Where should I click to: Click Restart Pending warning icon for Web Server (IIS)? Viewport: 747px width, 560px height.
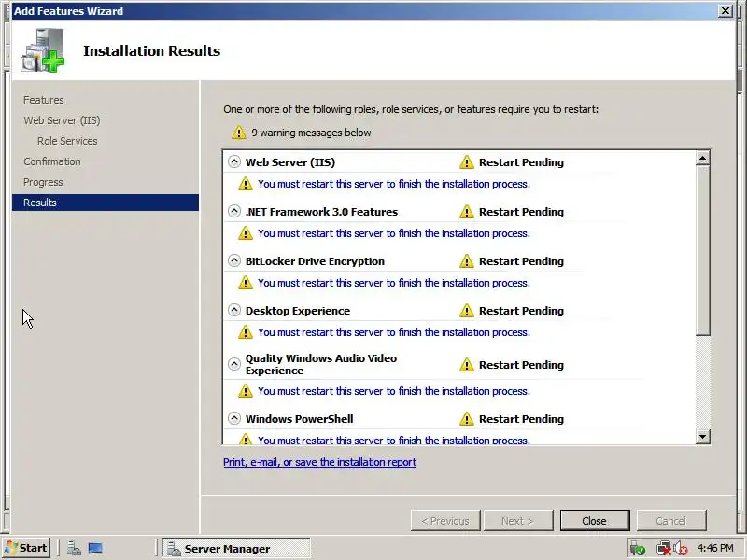[467, 162]
